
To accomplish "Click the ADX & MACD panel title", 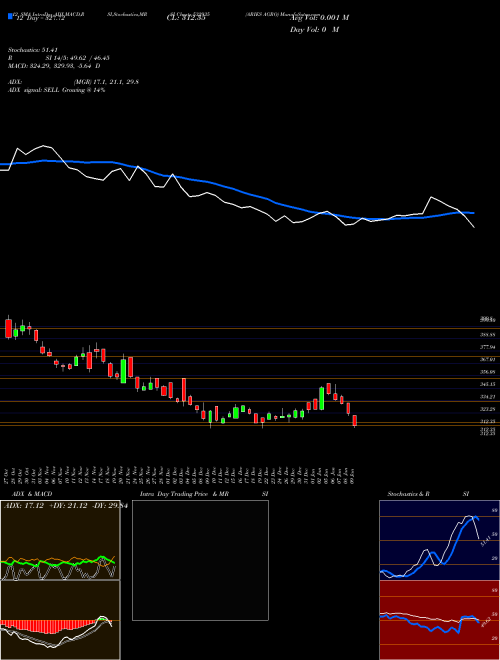I will point(32,494).
